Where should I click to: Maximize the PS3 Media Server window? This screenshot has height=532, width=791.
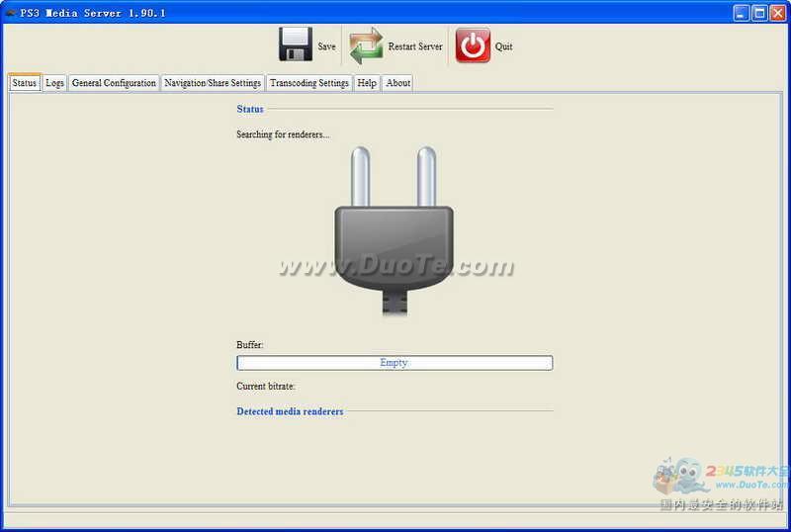pyautogui.click(x=759, y=13)
